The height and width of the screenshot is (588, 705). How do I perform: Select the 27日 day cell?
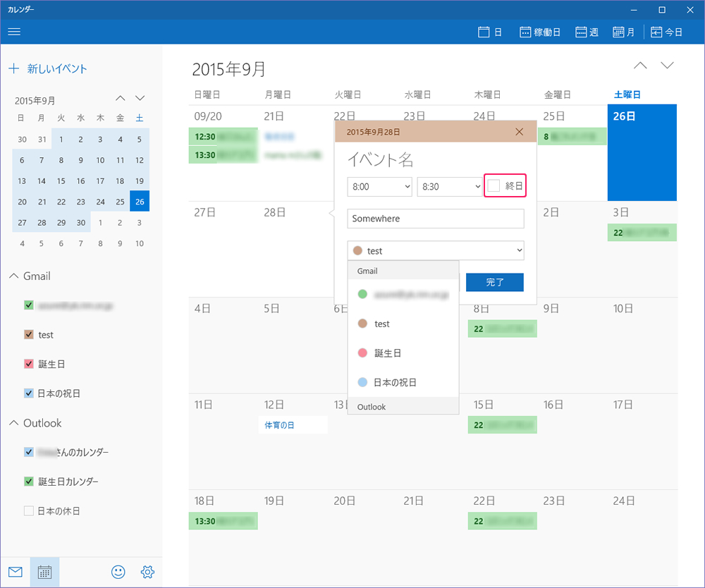tap(223, 250)
